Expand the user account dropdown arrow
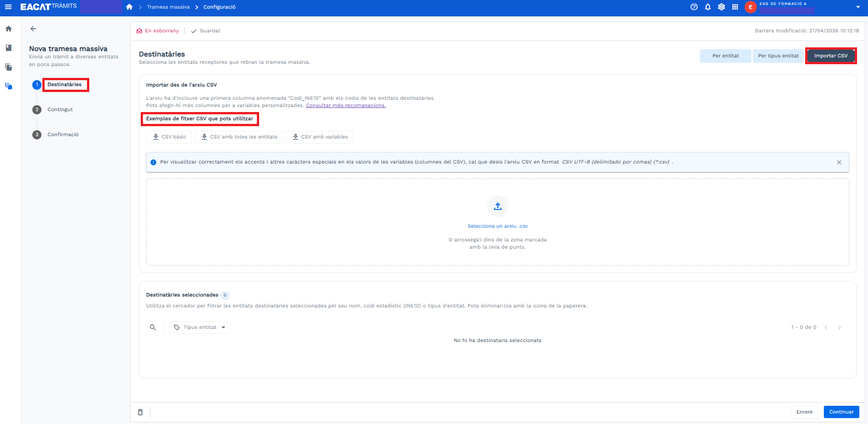The image size is (868, 424). 858,7
